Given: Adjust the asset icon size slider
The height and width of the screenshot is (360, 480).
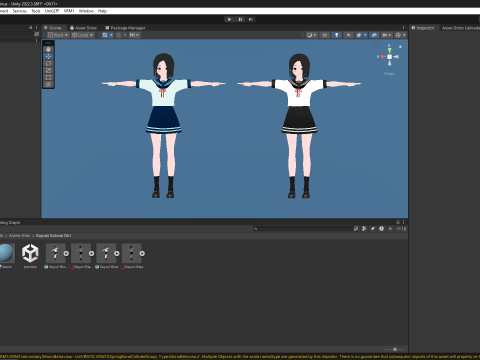Looking at the screenshot, I should [394, 349].
